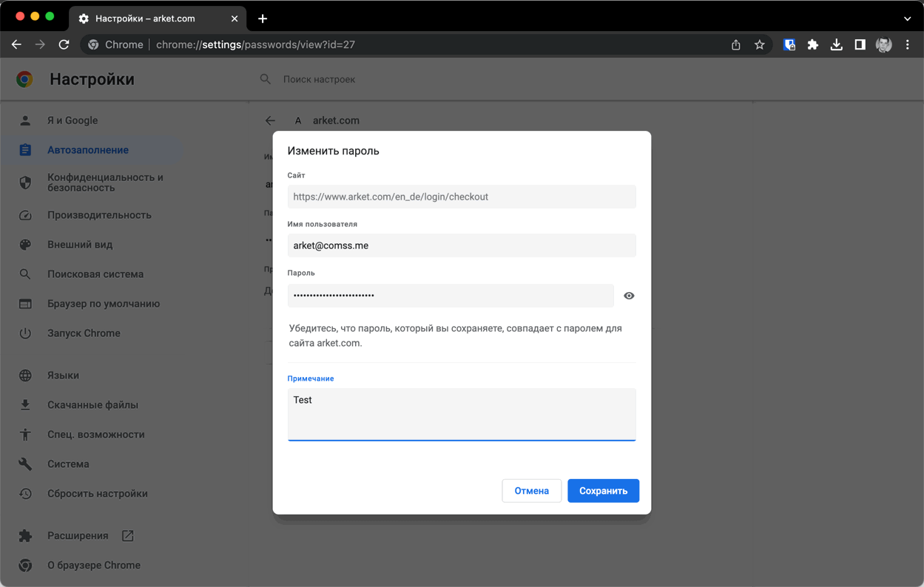The image size is (924, 587).
Task: Click the Отмена button
Action: pyautogui.click(x=531, y=491)
